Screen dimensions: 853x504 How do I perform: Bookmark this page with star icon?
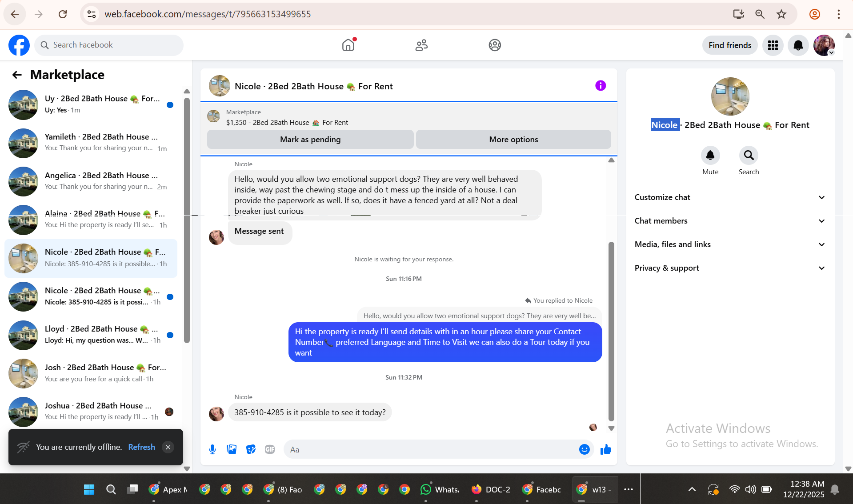coord(781,14)
